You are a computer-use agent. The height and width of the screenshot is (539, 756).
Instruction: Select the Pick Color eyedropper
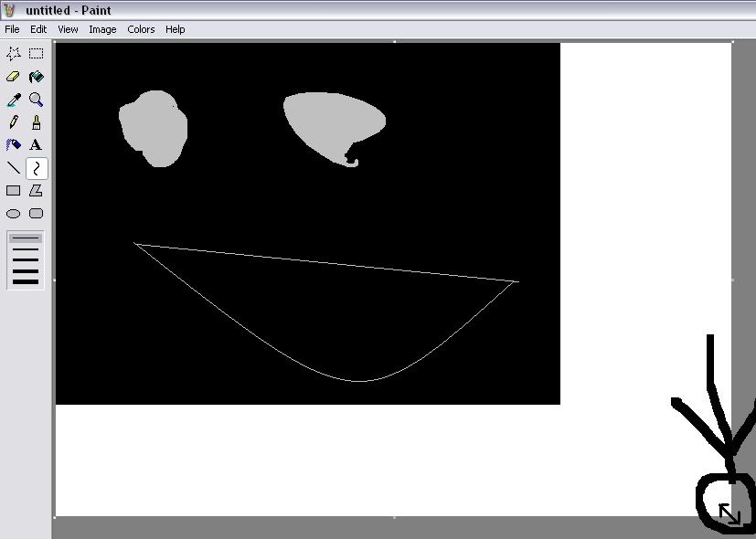(14, 100)
